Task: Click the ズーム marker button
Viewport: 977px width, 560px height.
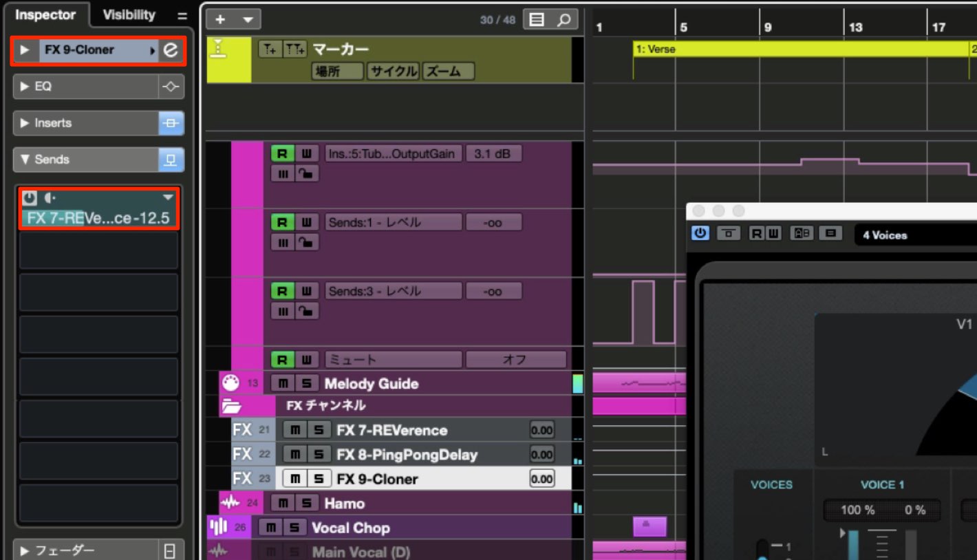Action: (x=448, y=71)
